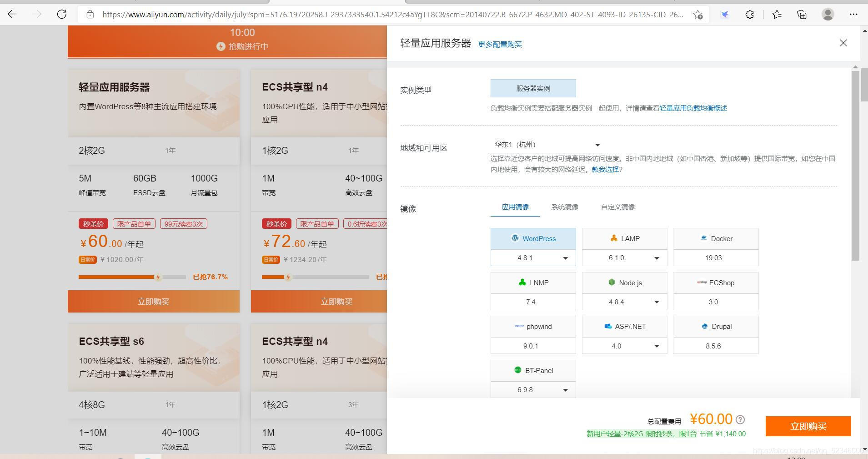The width and height of the screenshot is (868, 459).
Task: Click the 99元续费3次 tag
Action: pos(184,224)
